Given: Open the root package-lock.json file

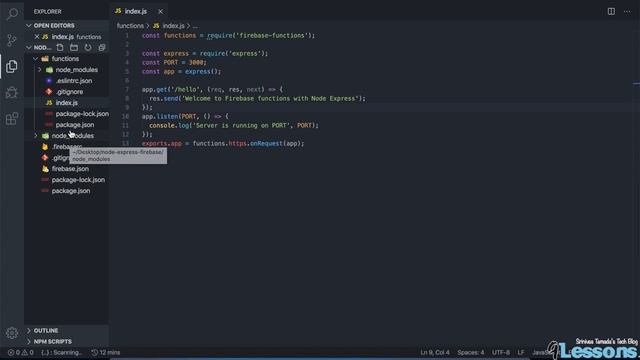Looking at the screenshot, I should click(x=78, y=180).
